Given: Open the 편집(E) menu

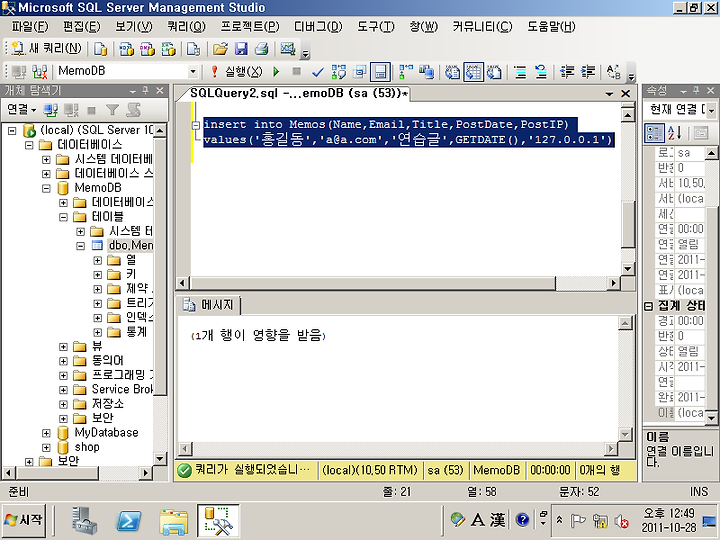Looking at the screenshot, I should click(81, 27).
